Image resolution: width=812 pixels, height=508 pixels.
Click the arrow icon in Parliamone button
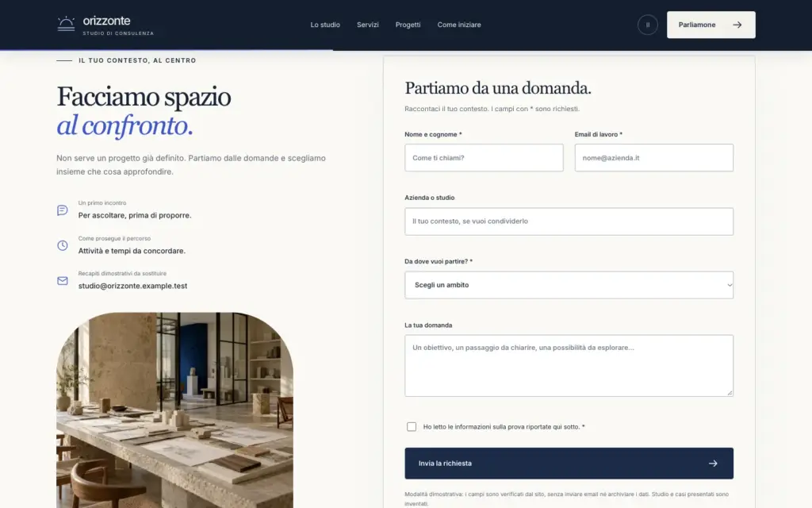point(737,25)
